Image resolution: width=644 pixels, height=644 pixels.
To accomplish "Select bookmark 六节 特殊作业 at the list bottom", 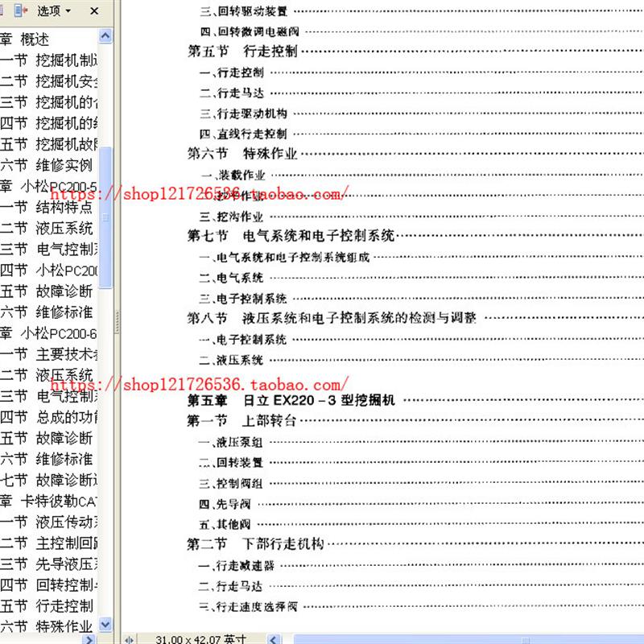I will coord(46,627).
